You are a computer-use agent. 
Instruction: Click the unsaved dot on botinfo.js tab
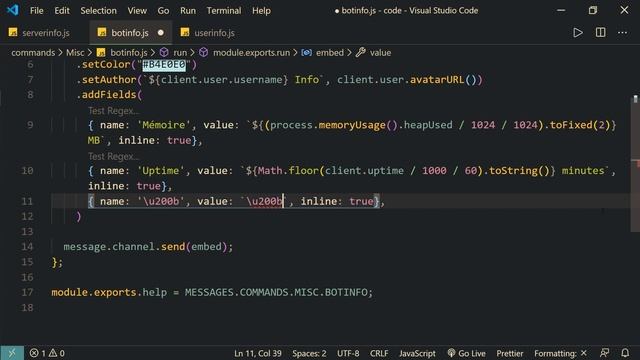pyautogui.click(x=161, y=33)
